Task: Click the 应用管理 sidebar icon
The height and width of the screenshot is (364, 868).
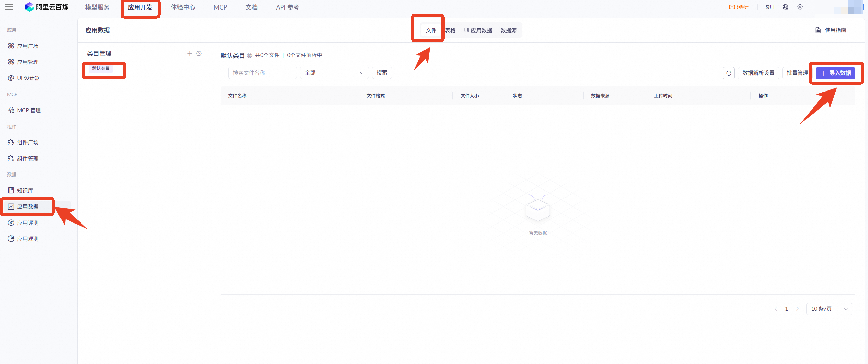Action: pyautogui.click(x=11, y=62)
